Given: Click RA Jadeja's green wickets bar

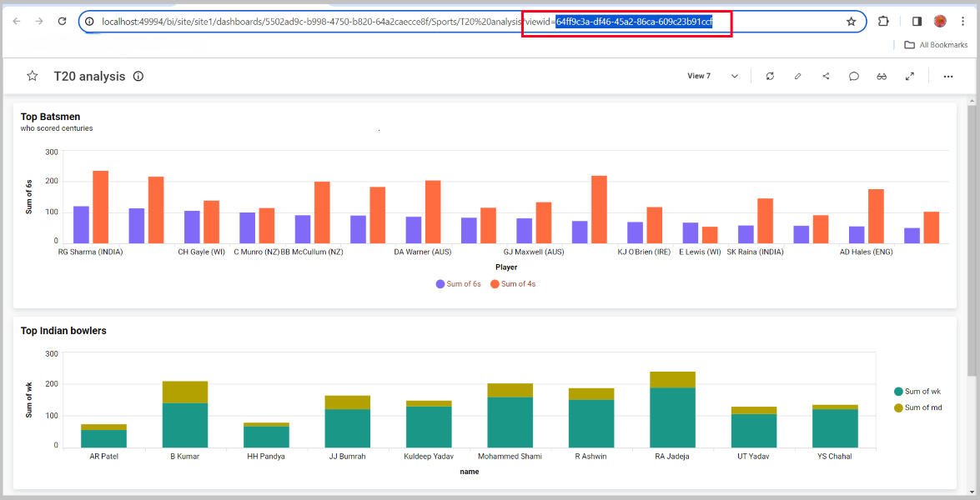Looking at the screenshot, I should (672, 417).
